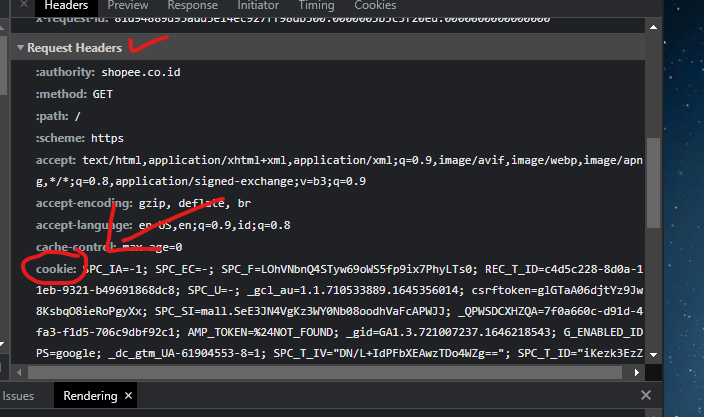This screenshot has width=704, height=417.
Task: Click the horizontal scrollbar left arrow
Action: [x=19, y=372]
